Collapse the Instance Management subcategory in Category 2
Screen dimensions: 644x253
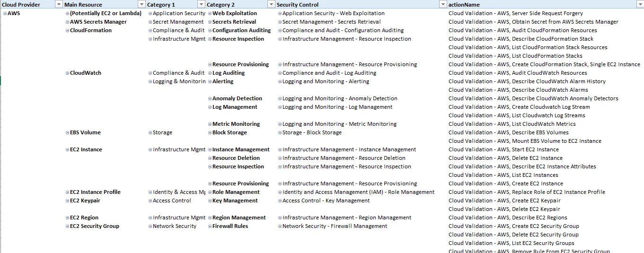210,150
